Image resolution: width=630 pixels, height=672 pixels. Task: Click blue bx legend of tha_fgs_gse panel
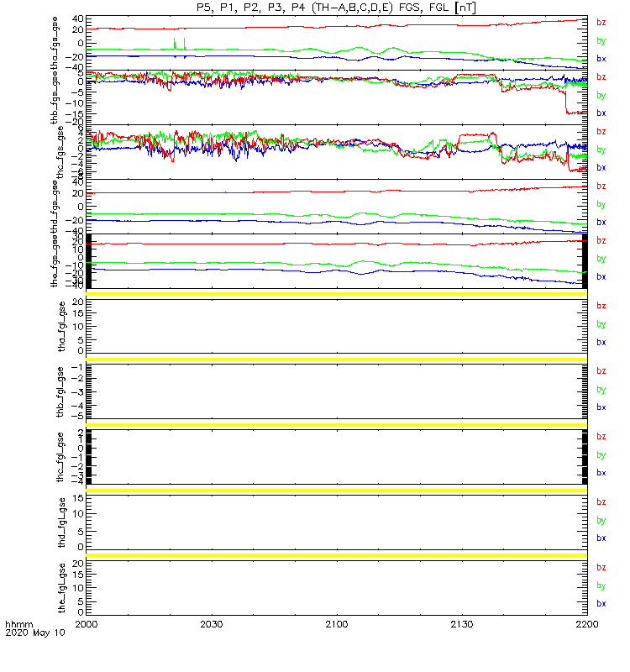(x=601, y=59)
